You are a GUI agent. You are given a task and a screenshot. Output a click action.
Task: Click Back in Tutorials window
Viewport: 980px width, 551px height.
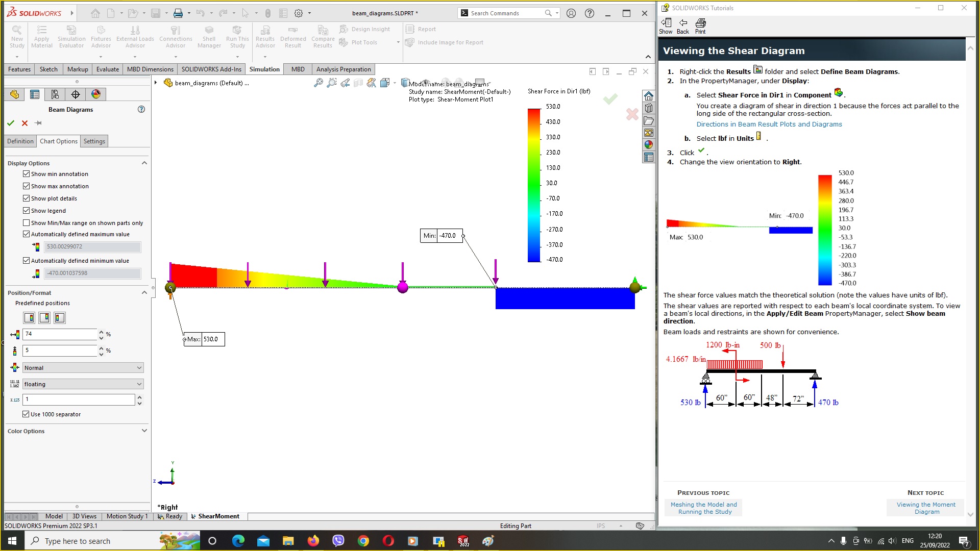coord(683,26)
